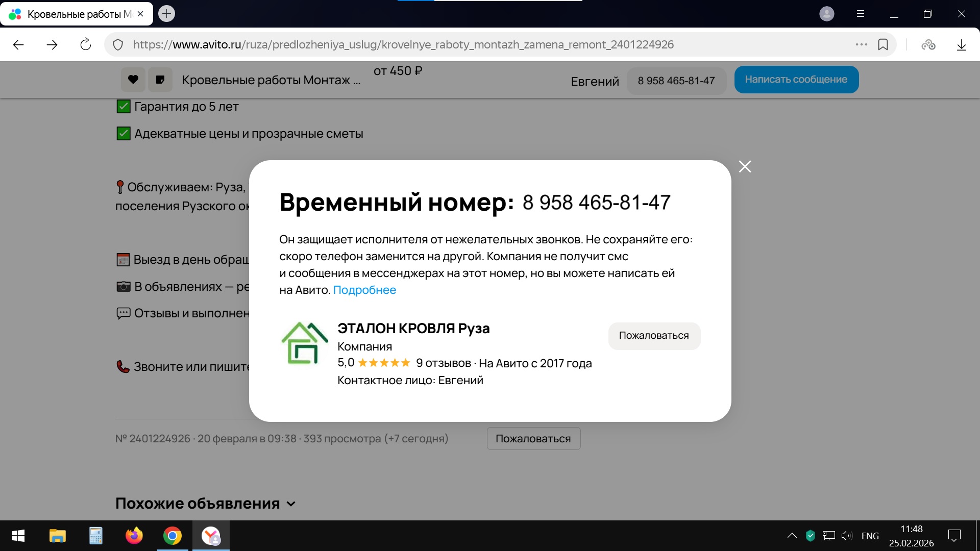The height and width of the screenshot is (551, 980).
Task: Click the browser reload icon
Action: [86, 44]
